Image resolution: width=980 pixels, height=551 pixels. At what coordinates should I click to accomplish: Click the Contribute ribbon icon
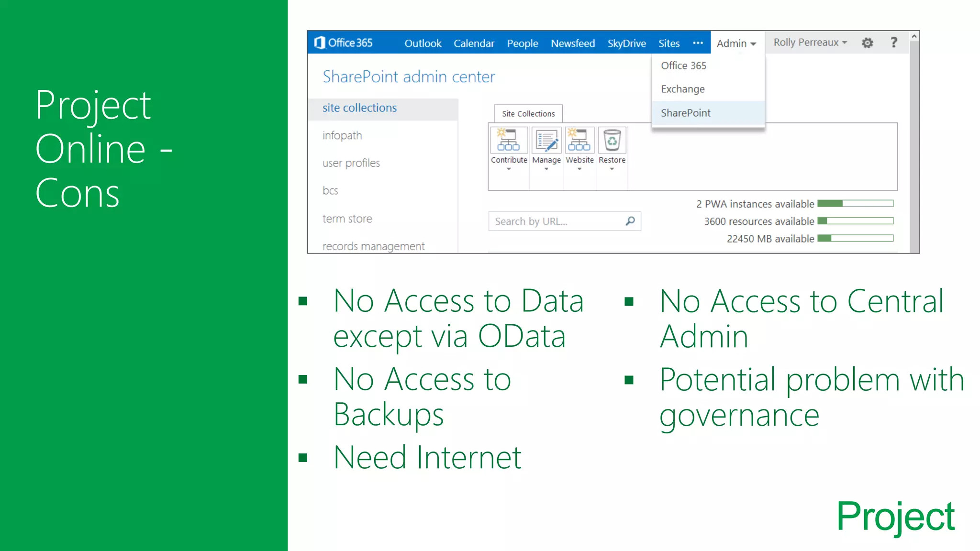509,140
